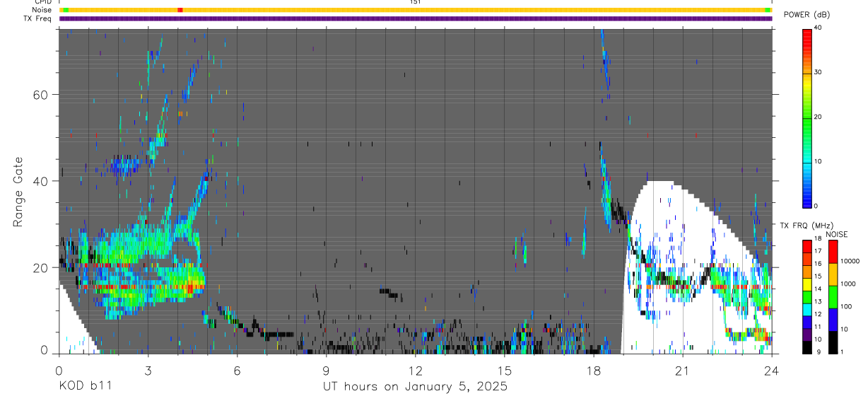Click the KOD b11 radar beam label
The image size is (868, 401).
pyautogui.click(x=85, y=386)
